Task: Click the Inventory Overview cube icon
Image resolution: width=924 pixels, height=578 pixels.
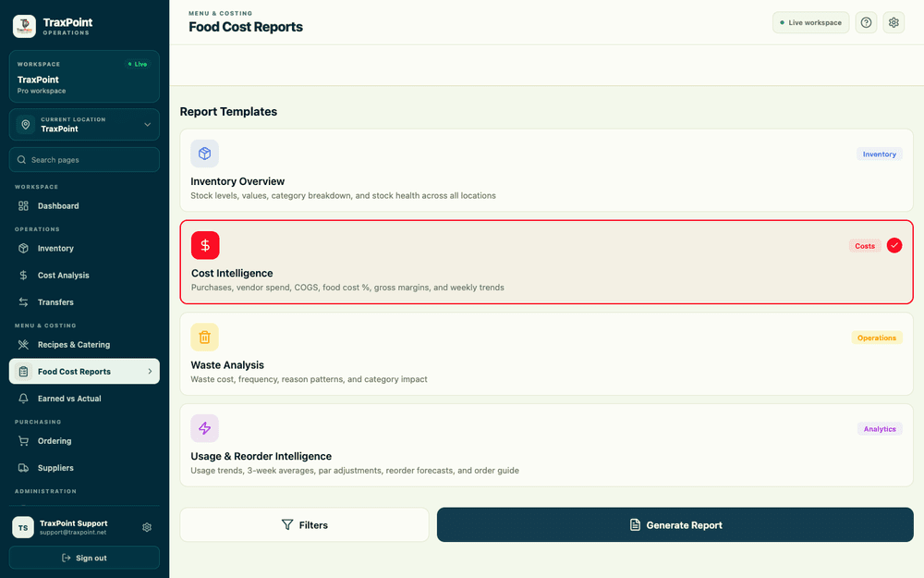Action: pos(204,154)
